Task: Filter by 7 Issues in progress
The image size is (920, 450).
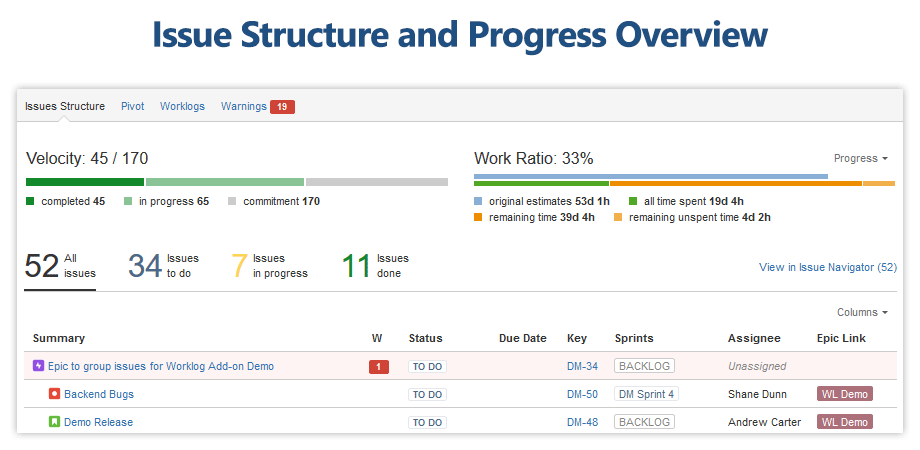Action: click(x=269, y=266)
